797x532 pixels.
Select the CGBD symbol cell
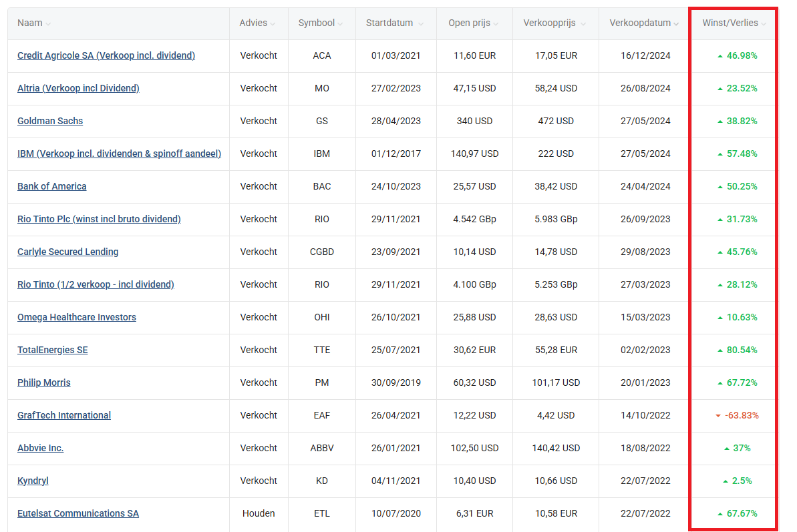(322, 252)
